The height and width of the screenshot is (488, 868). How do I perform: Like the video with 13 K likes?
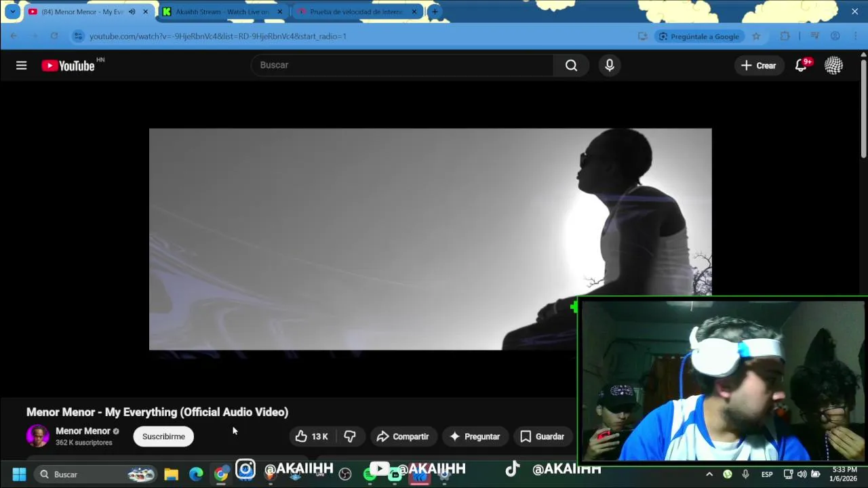(x=312, y=436)
